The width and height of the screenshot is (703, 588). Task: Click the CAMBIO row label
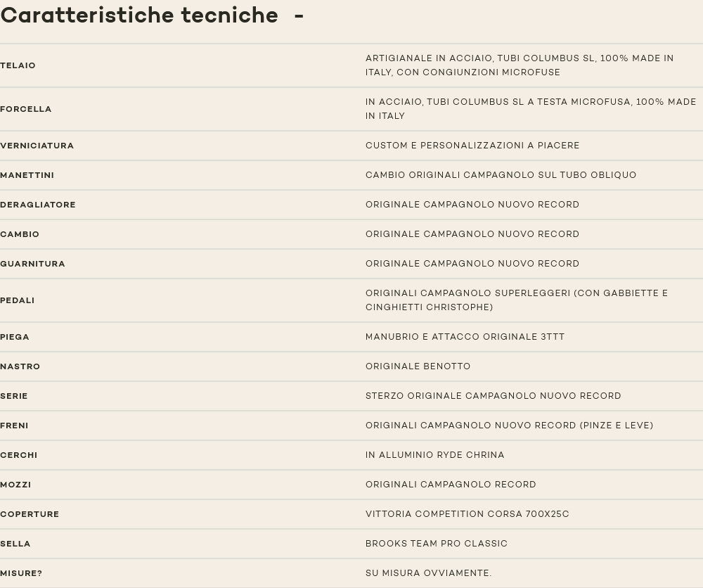tap(20, 234)
